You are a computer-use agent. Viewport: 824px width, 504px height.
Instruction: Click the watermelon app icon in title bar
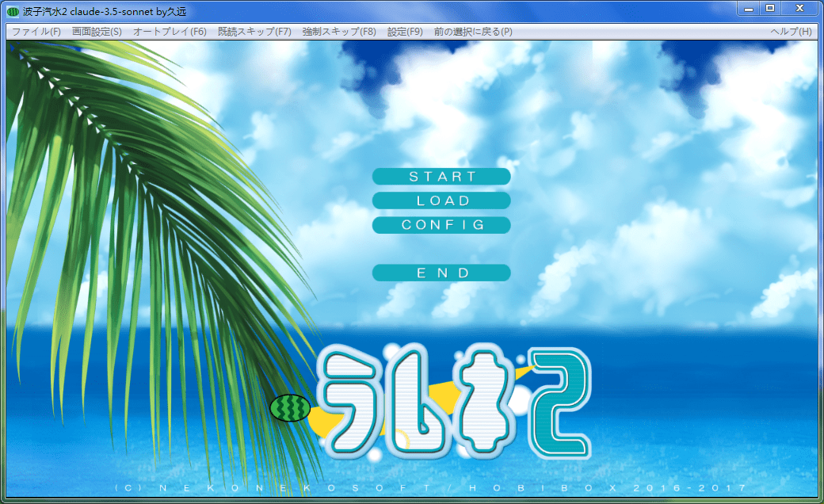pos(13,12)
